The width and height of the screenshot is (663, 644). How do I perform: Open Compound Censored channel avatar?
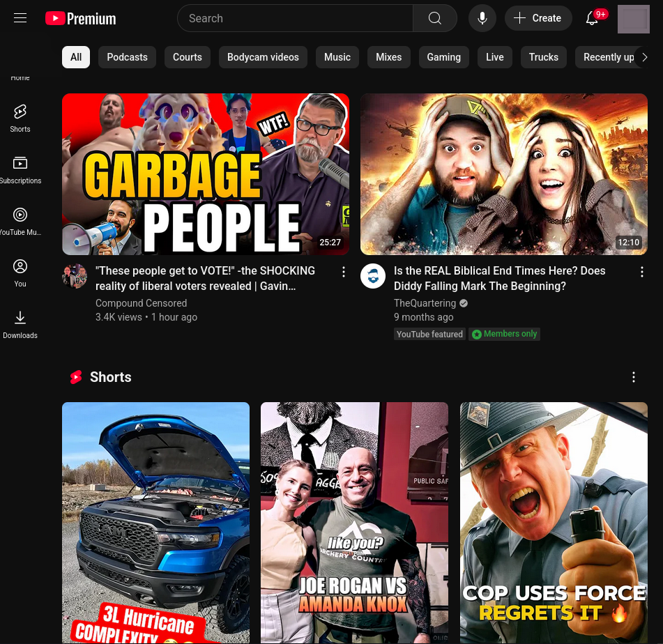[75, 276]
